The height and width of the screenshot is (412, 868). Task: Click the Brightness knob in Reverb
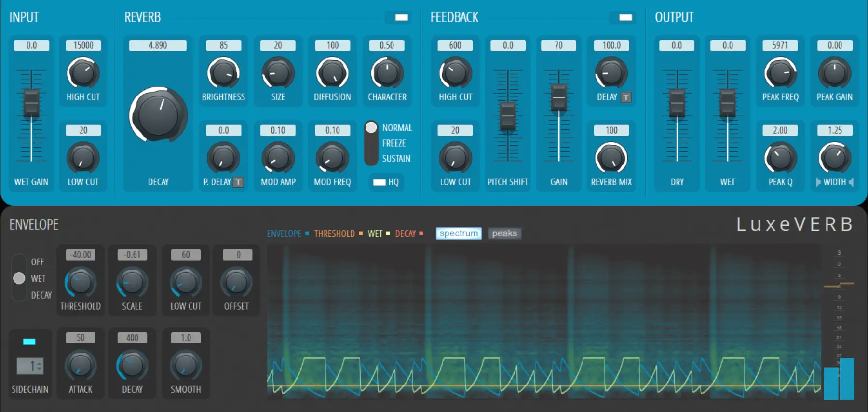pos(223,73)
